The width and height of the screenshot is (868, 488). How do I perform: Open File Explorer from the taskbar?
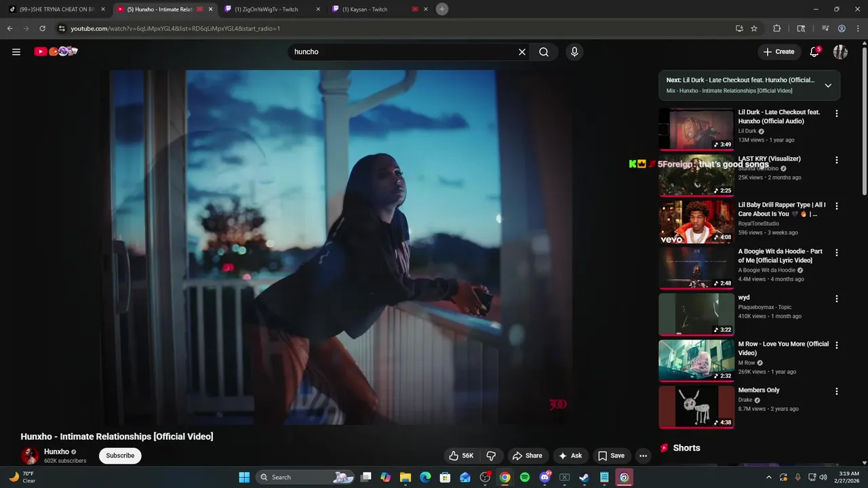[406, 477]
